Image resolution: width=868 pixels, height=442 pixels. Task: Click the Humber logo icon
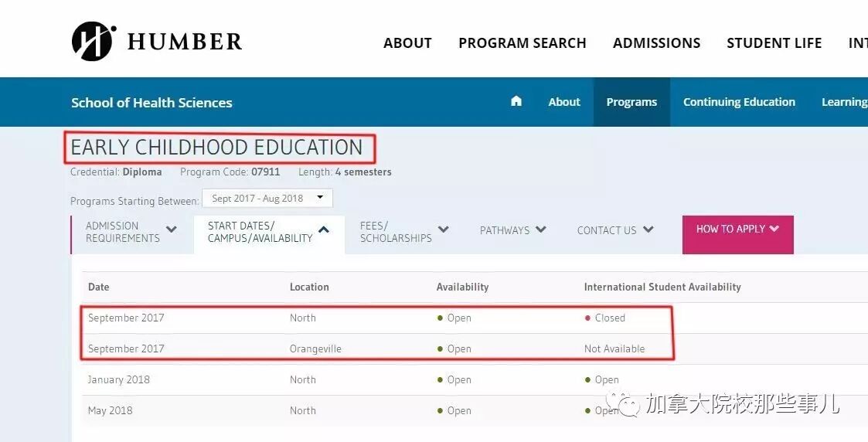click(94, 42)
